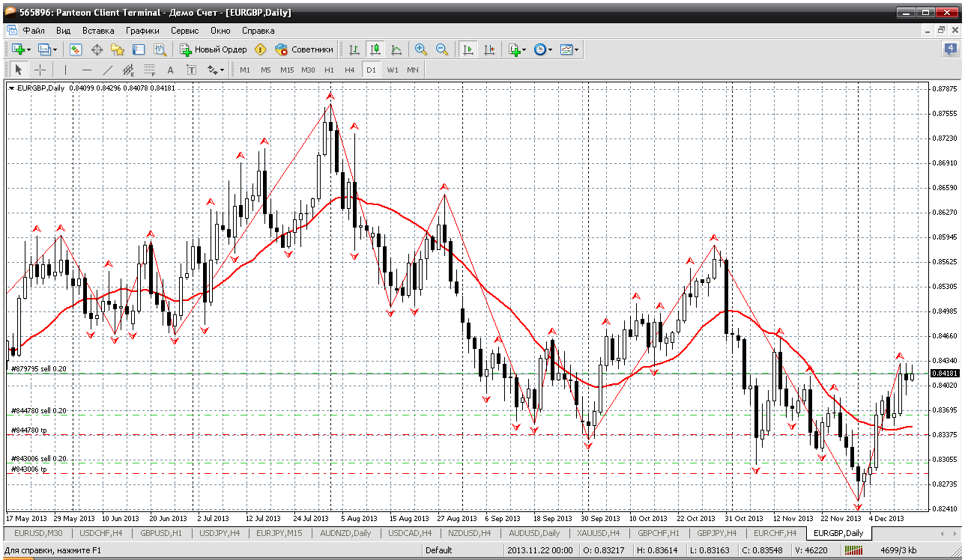Open the Окно menu

[220, 31]
